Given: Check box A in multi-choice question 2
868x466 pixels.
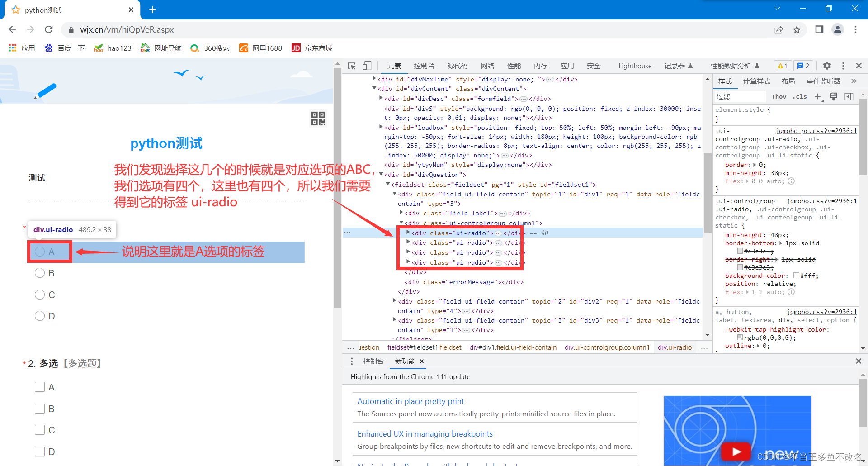Looking at the screenshot, I should tap(40, 387).
